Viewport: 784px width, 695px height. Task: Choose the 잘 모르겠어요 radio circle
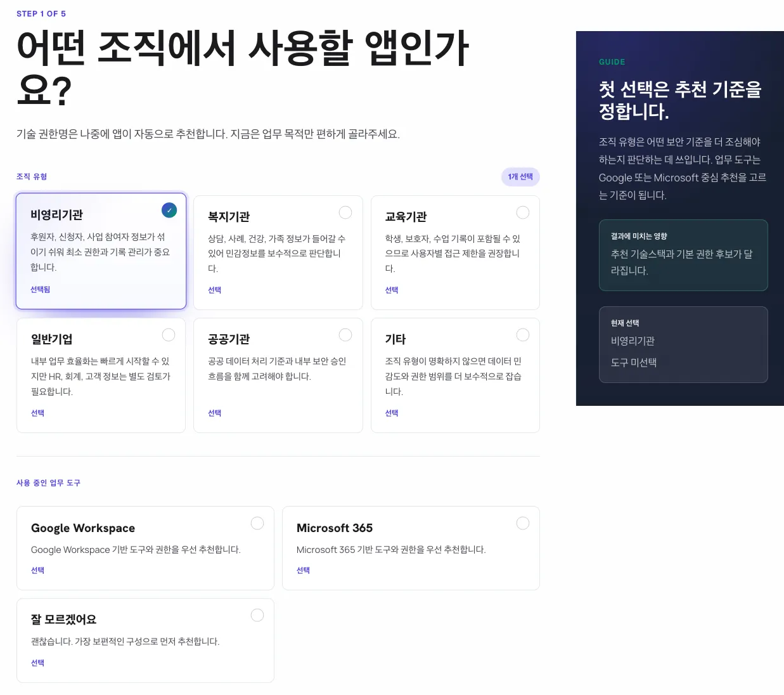coord(257,615)
